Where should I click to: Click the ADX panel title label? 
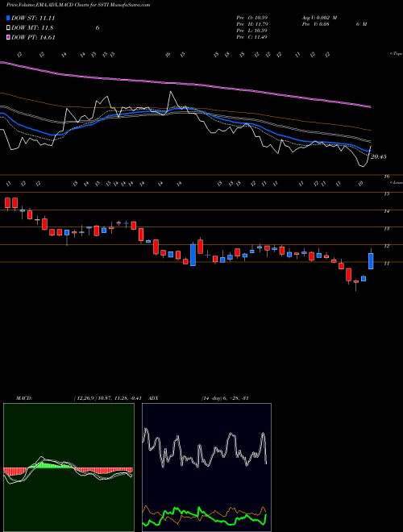[x=154, y=398]
